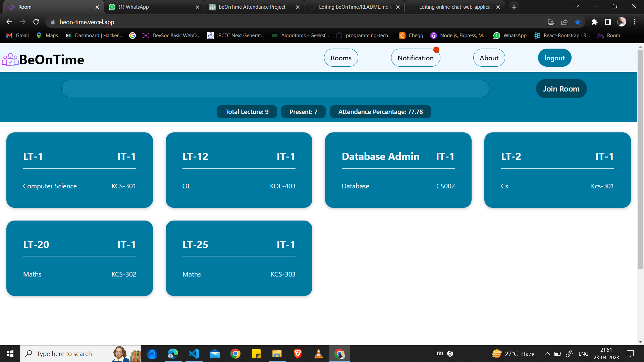Open the Chrome three-dot menu
This screenshot has height=362, width=644.
635,22
